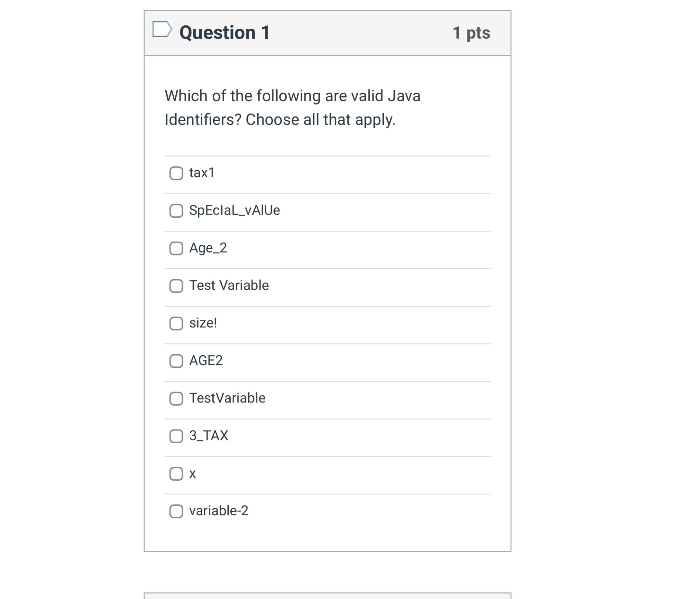Viewport: 700px width, 599px height.
Task: Click the Question 1 header title
Action: (225, 33)
